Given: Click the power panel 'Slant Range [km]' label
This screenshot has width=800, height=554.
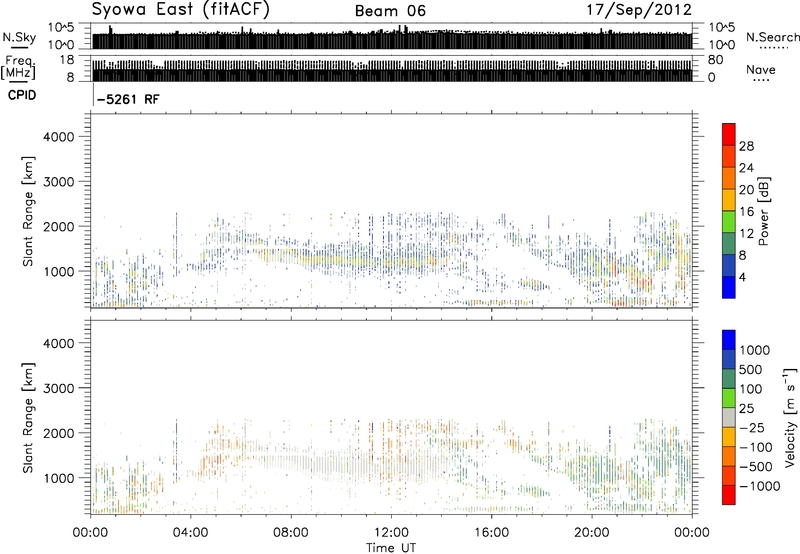Looking at the screenshot, I should (x=28, y=211).
